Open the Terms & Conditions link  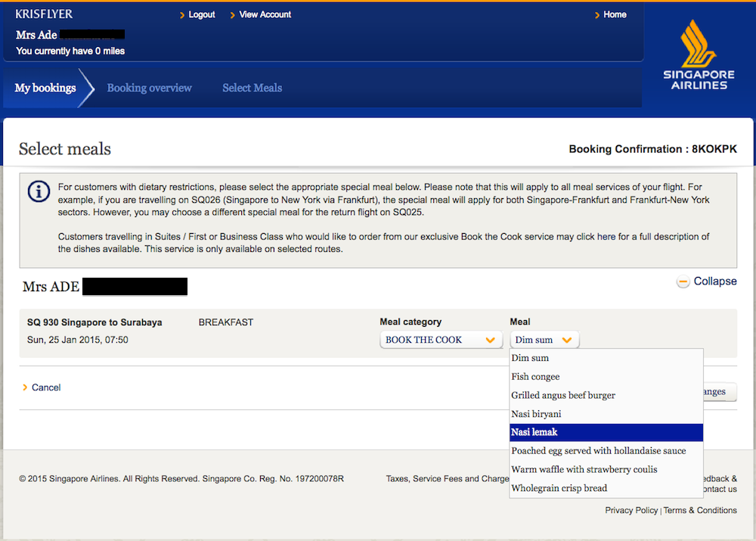700,511
